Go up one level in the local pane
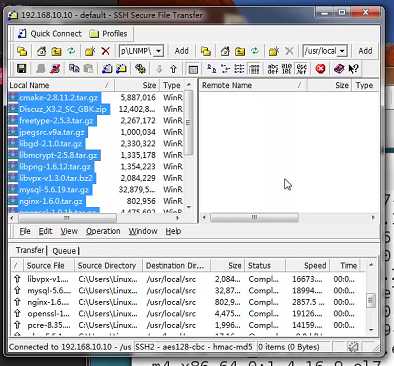 point(56,51)
